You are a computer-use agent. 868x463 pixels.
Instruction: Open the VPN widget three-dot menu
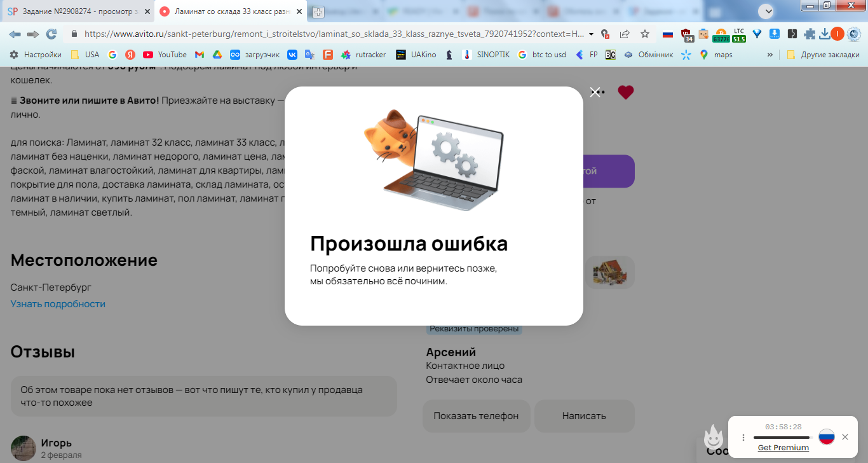[743, 438]
